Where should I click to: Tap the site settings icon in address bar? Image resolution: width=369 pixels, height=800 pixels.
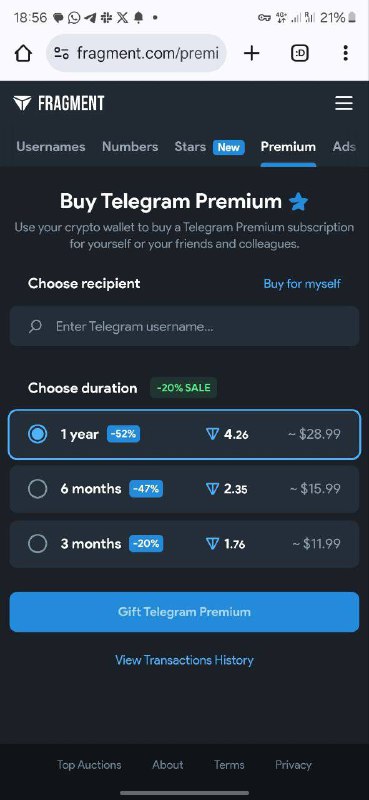[x=62, y=53]
